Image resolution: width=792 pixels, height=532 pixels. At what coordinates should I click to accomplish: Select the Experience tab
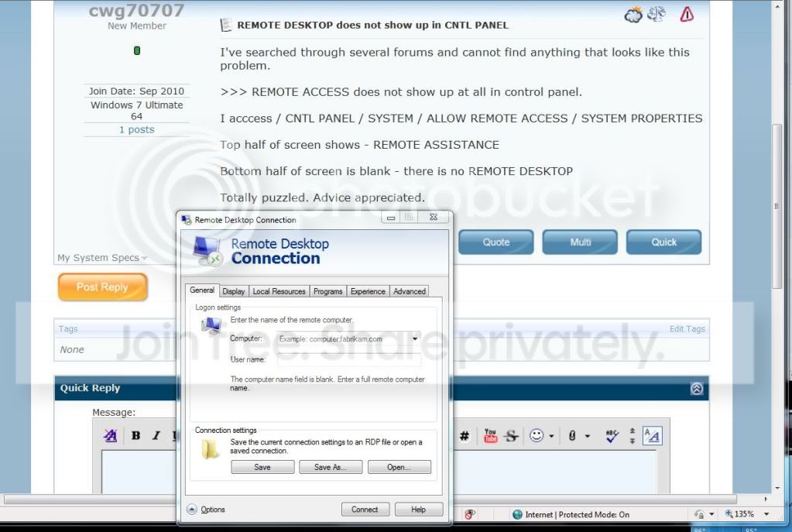pos(368,291)
